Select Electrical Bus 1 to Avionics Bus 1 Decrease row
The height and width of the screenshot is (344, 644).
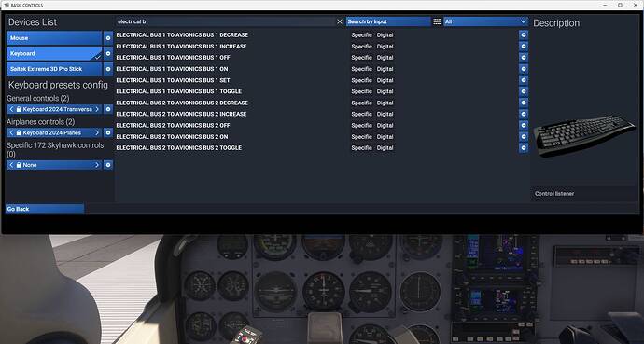tap(322, 35)
